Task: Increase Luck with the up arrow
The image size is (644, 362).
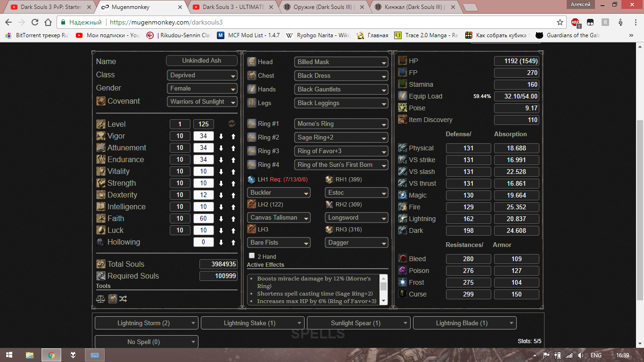Action: point(233,230)
